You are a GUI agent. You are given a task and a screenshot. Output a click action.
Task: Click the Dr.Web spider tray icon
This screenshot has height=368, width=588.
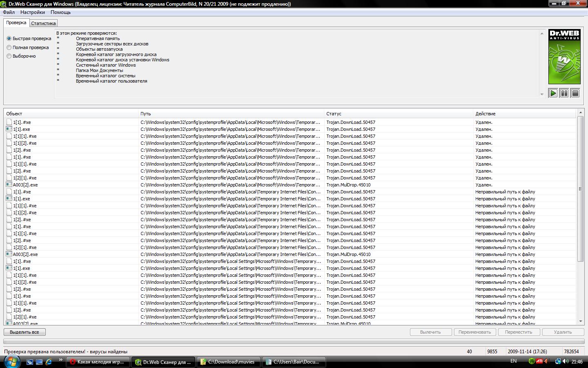pyautogui.click(x=532, y=361)
